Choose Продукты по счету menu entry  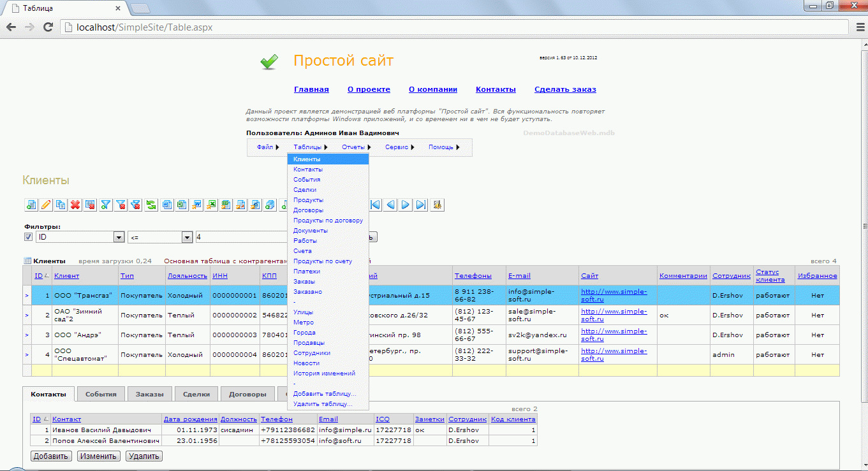tap(328, 261)
